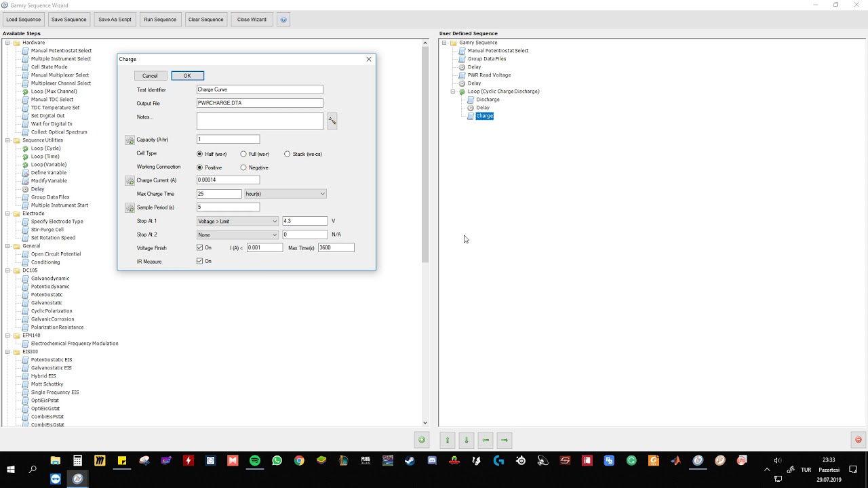The height and width of the screenshot is (488, 868).
Task: Click the variable icon next to Capacity
Action: click(x=130, y=140)
